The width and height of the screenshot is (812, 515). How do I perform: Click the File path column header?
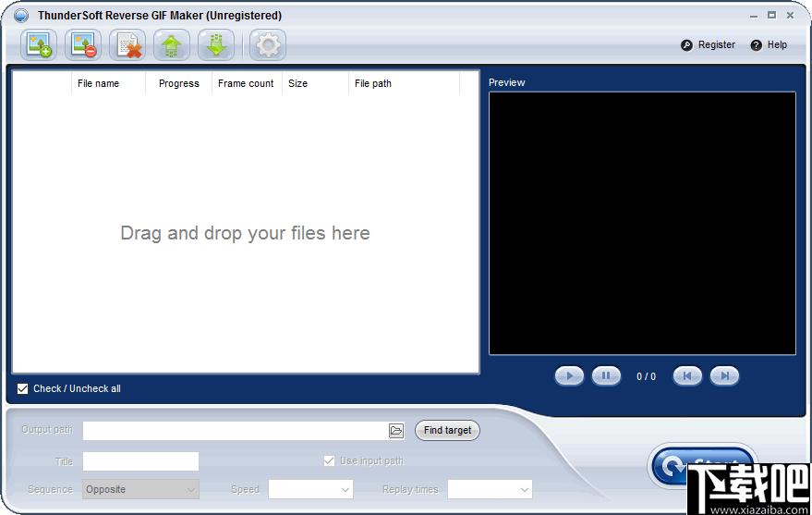tap(404, 83)
